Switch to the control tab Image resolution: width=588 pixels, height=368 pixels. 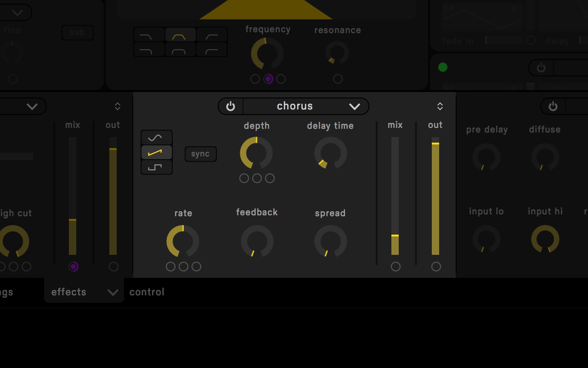pyautogui.click(x=147, y=292)
